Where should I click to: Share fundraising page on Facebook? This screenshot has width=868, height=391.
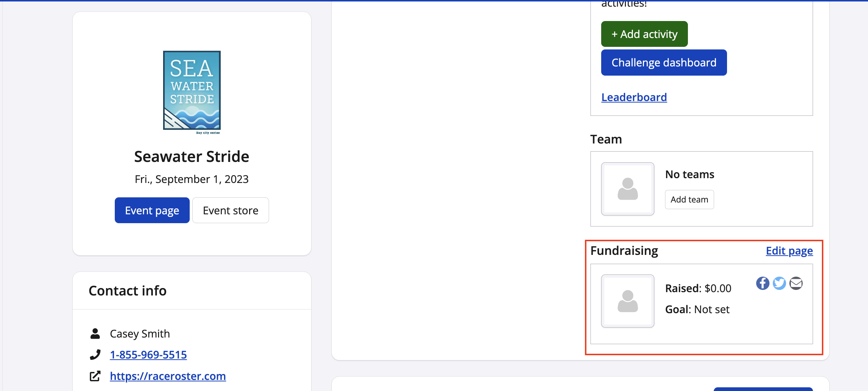762,283
